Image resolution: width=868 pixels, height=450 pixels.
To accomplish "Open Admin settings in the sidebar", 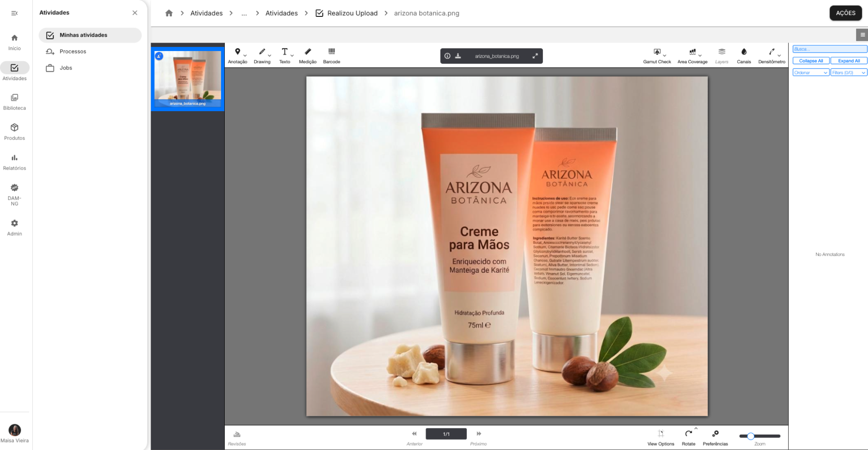I will (x=15, y=228).
